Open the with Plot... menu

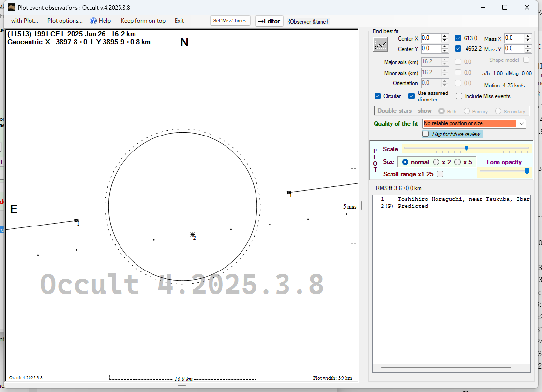24,21
